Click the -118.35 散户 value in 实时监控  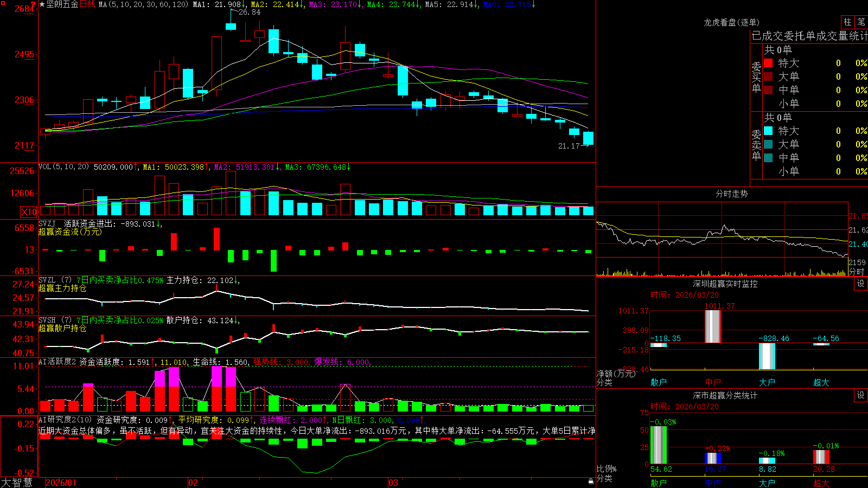665,338
